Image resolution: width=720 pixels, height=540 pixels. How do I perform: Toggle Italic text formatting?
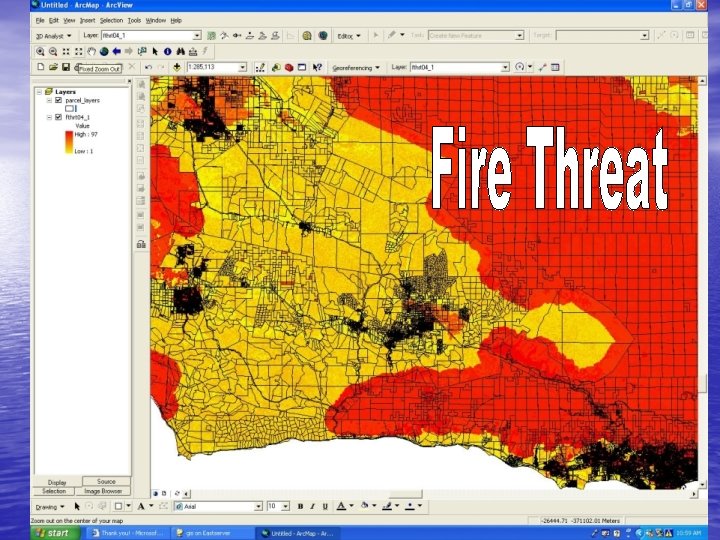tap(313, 506)
